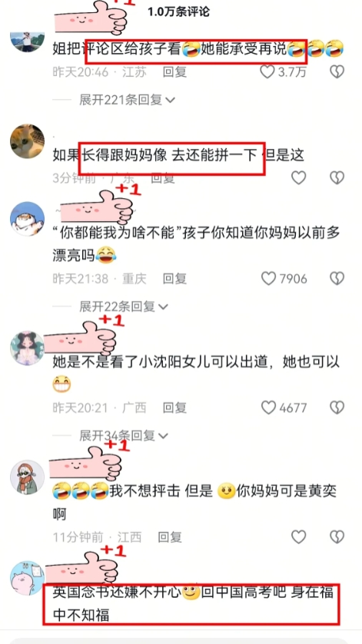Tap the broken heart on the 广东 comment
This screenshot has height=644, width=362.
coord(337,178)
